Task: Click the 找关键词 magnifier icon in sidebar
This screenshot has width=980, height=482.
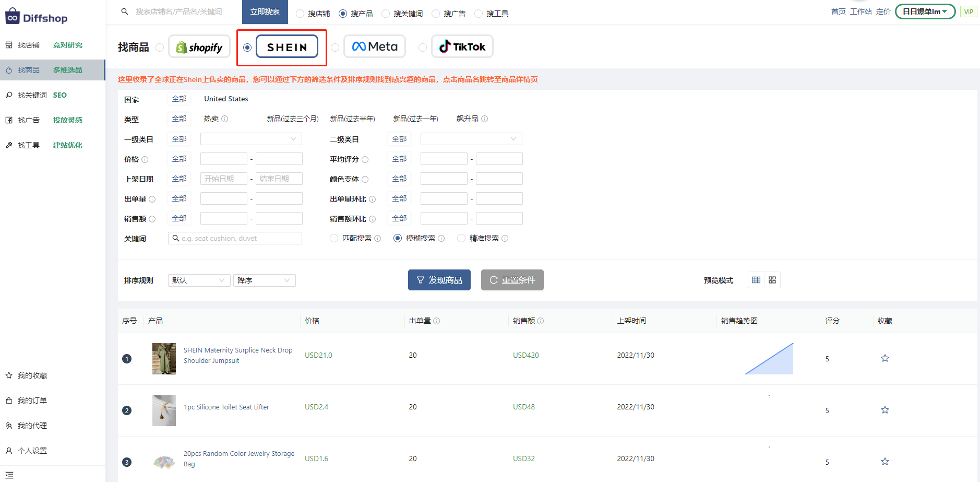Action: coord(9,95)
